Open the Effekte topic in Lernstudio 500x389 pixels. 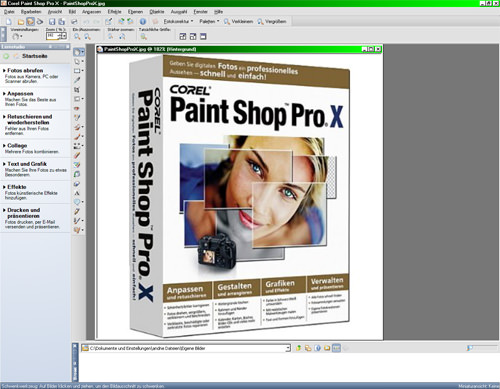coord(17,187)
